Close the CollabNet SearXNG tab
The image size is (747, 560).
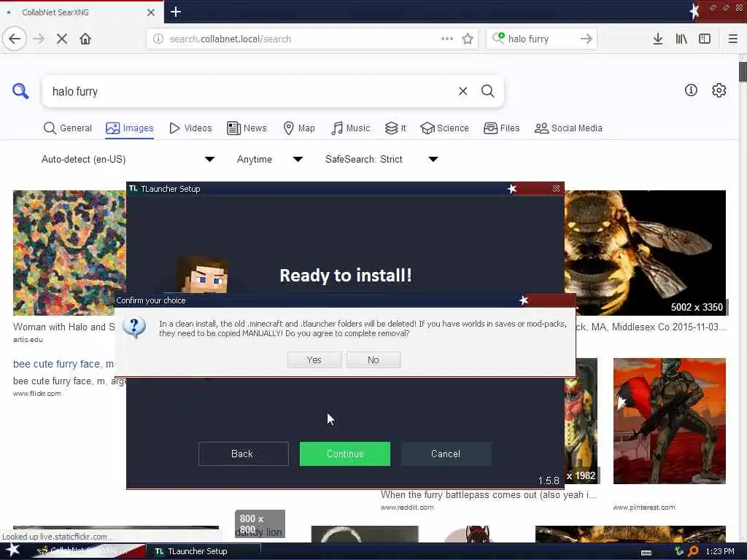point(150,12)
